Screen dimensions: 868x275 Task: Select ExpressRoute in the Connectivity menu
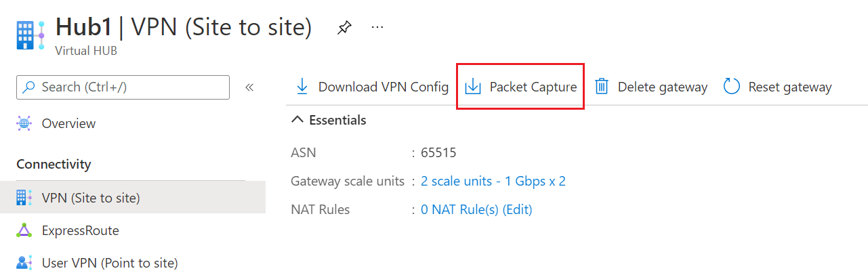[x=80, y=231]
